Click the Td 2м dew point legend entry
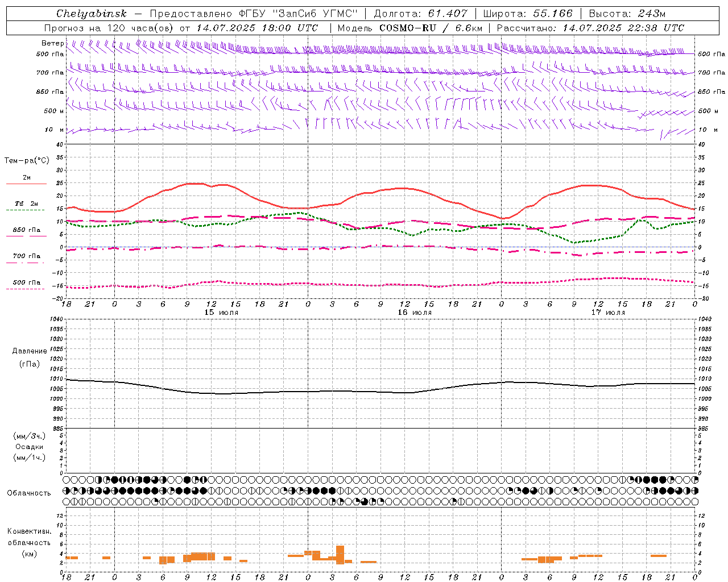728x582 pixels. [x=27, y=203]
